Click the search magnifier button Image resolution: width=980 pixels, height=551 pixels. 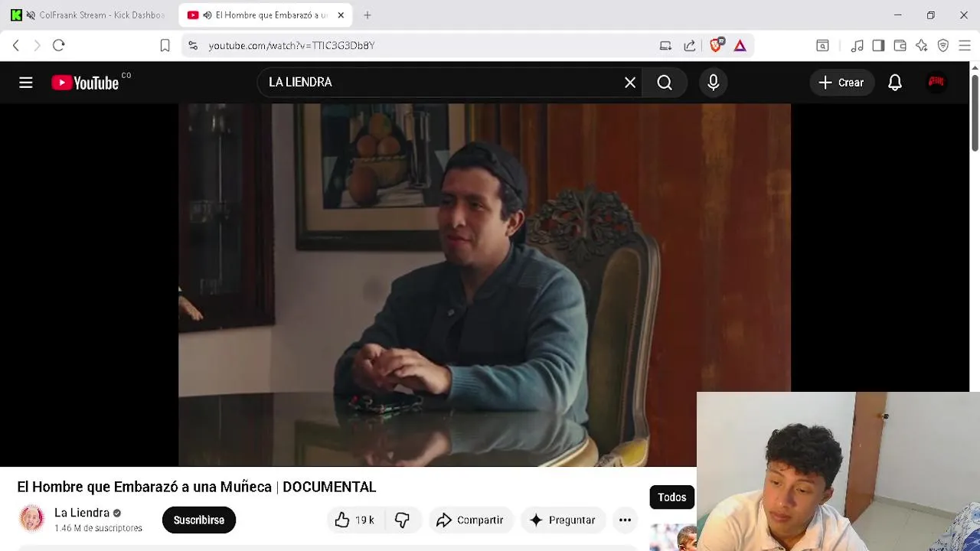coord(665,83)
